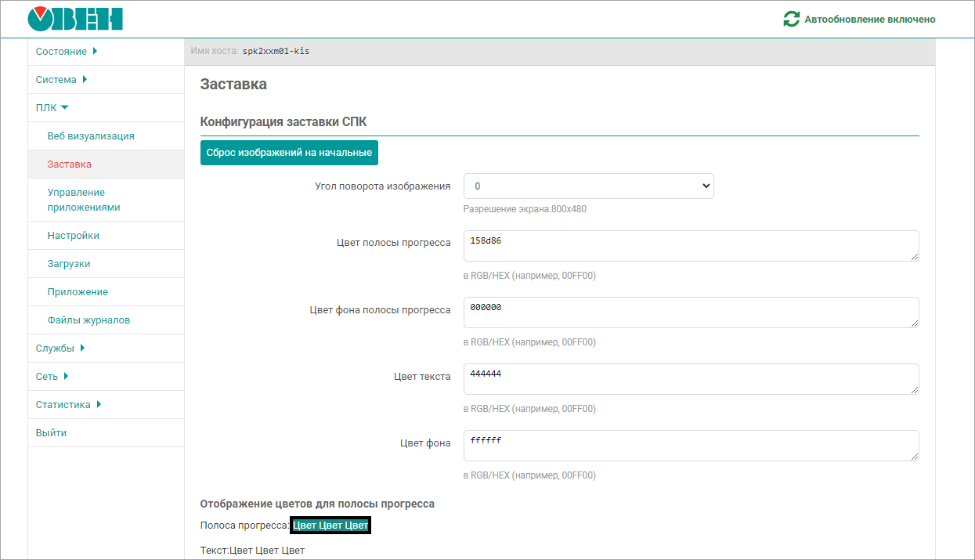Select the Заставка menu item
The height and width of the screenshot is (560, 975).
69,164
